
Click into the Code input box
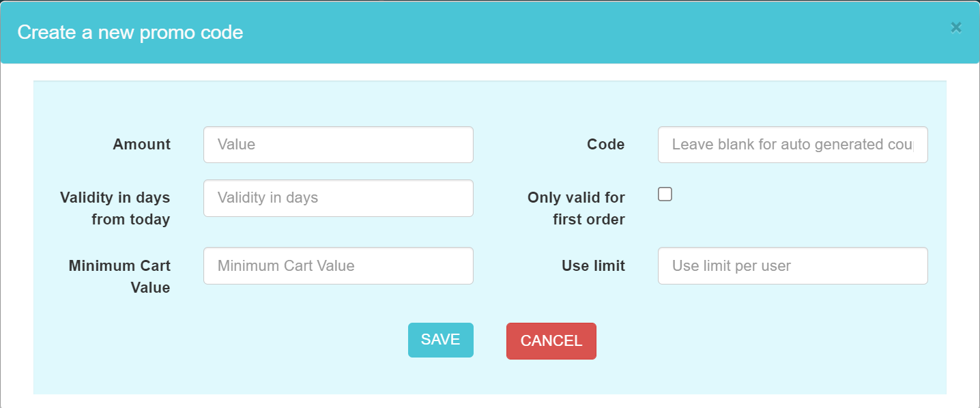793,145
